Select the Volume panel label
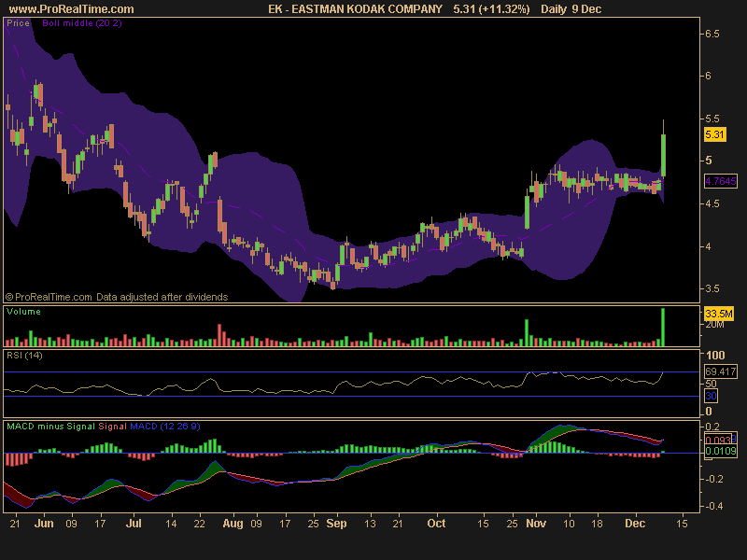Viewport: 747px width, 560px height. tap(24, 312)
